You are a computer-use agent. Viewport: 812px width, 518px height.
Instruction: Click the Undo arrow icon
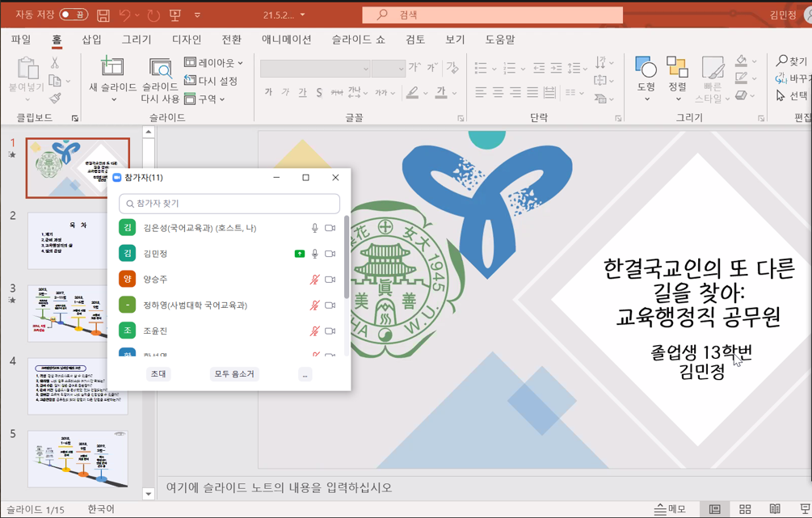(x=124, y=15)
